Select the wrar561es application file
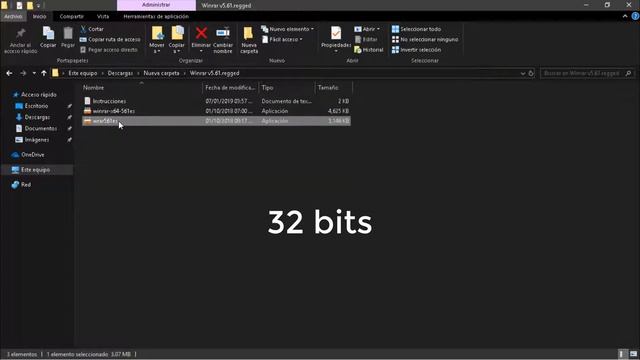The width and height of the screenshot is (640, 360). click(x=216, y=121)
